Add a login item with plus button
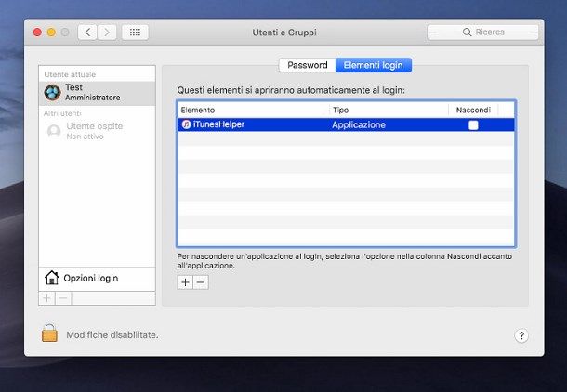Screen dimensions: 567x392 (185, 282)
